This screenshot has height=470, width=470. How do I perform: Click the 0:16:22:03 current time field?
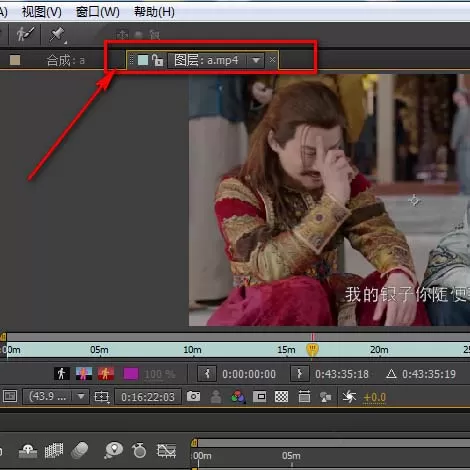(148, 397)
